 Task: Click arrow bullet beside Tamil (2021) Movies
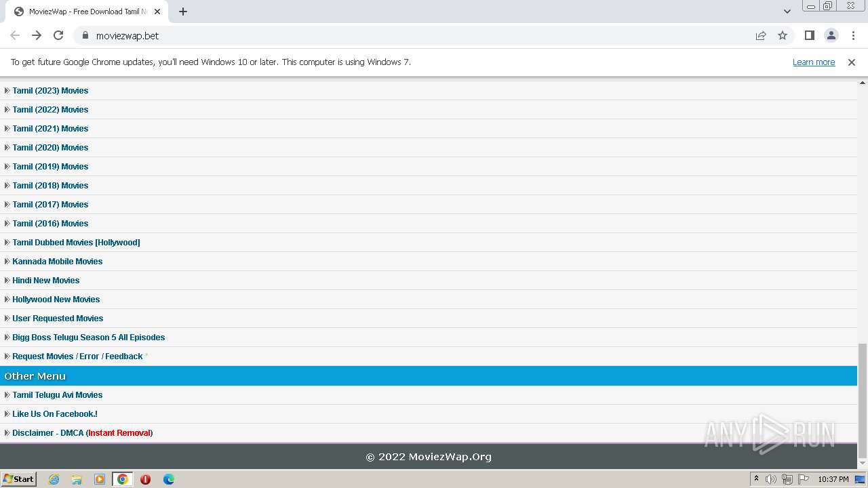(7, 128)
